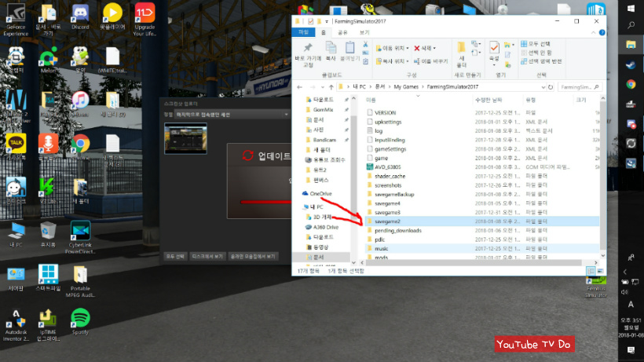Select the screenshot thumbnail in Steam uploader
644x362 pixels.
pyautogui.click(x=185, y=138)
